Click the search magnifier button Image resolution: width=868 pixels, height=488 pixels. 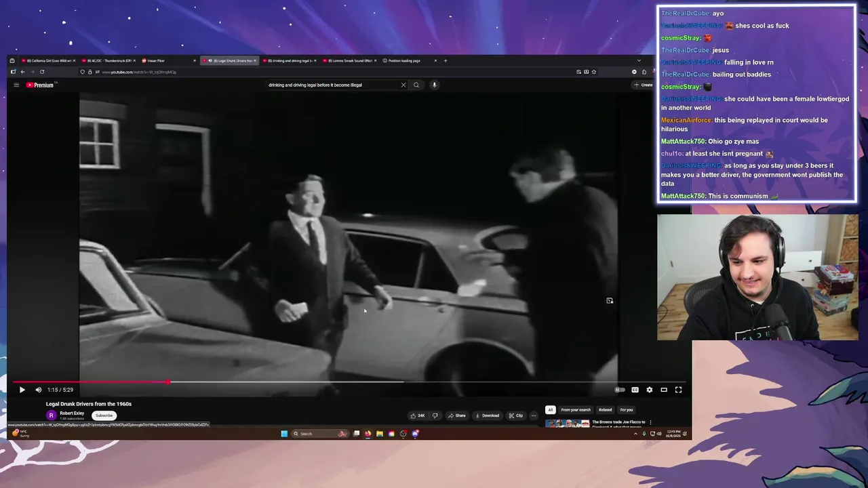pyautogui.click(x=416, y=85)
